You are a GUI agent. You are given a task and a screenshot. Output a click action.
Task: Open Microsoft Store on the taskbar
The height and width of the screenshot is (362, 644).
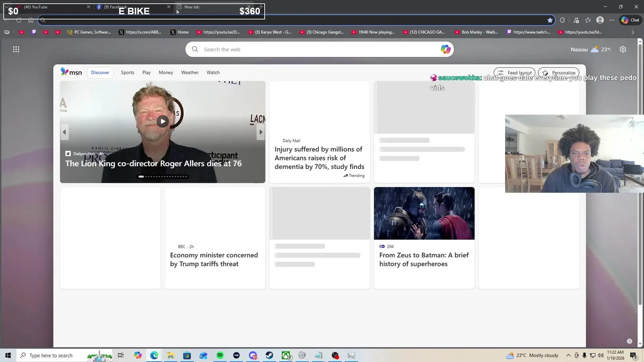coord(187,355)
